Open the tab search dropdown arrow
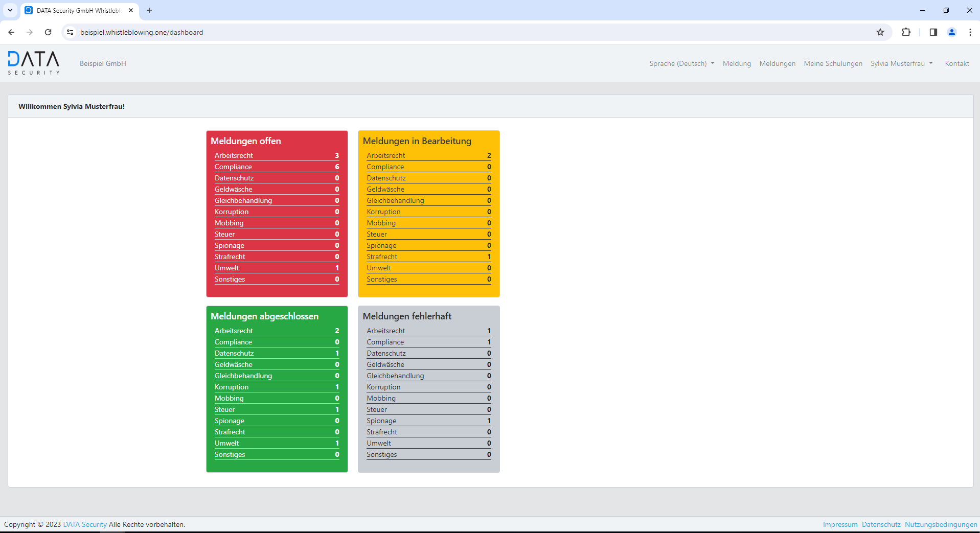Viewport: 980px width, 533px height. (x=10, y=10)
